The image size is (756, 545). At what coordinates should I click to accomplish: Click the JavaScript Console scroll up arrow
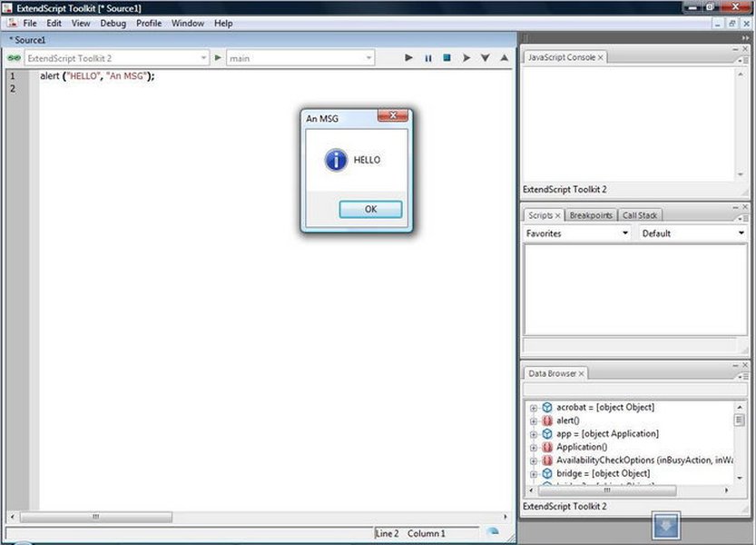[x=740, y=74]
